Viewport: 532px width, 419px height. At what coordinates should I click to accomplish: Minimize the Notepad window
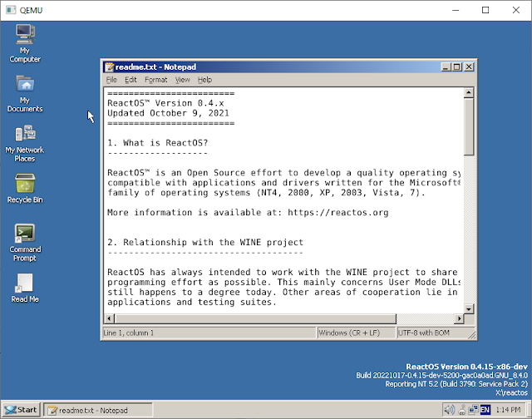[446, 67]
